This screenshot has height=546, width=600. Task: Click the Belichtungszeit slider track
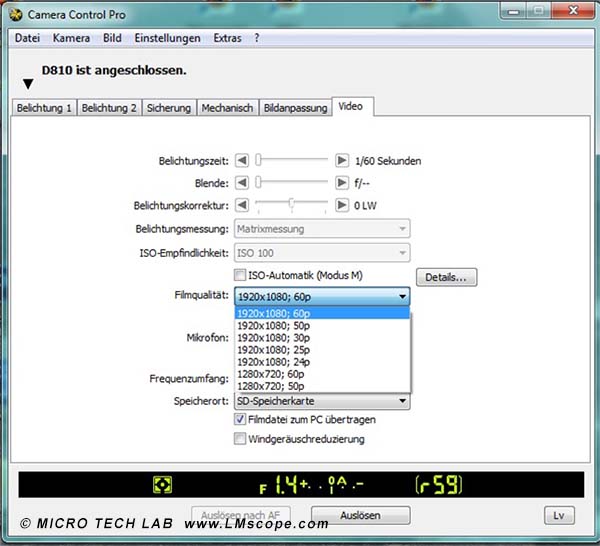(x=292, y=160)
